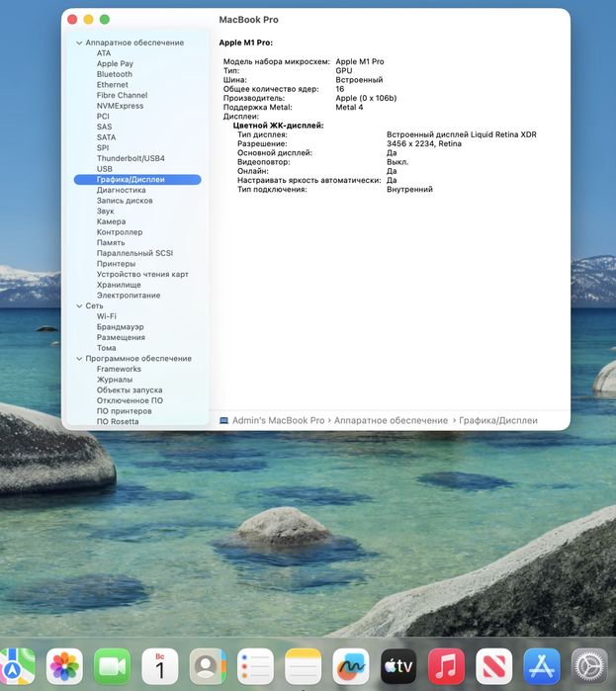Click Admin's MacBook Pro in path bar
Image resolution: width=616 pixels, height=691 pixels.
pyautogui.click(x=278, y=420)
